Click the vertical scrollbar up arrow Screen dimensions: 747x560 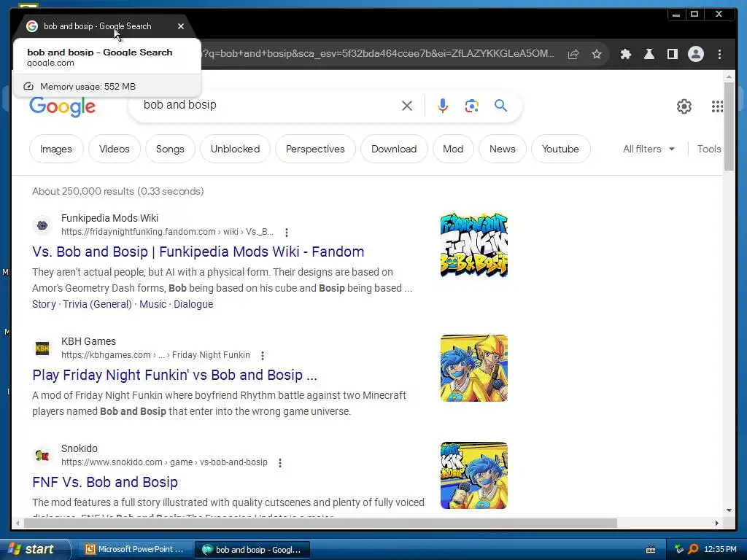(729, 77)
